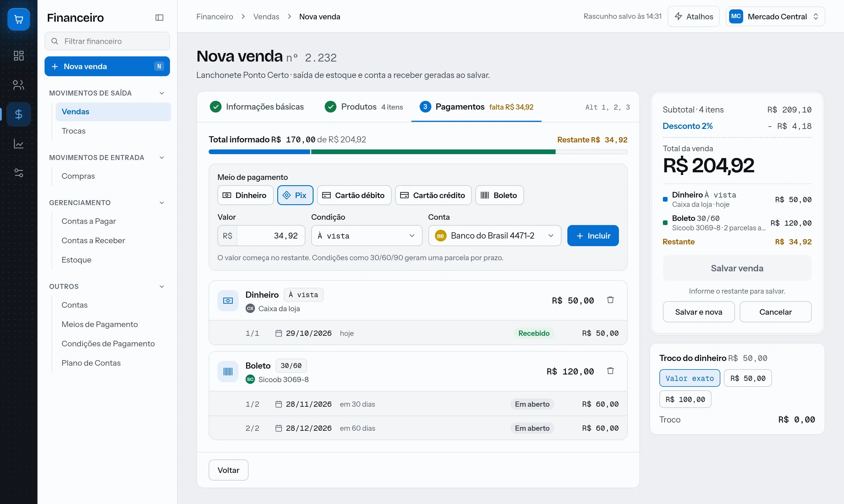Image resolution: width=844 pixels, height=504 pixels.
Task: Click the Cancelar button
Action: pyautogui.click(x=775, y=312)
